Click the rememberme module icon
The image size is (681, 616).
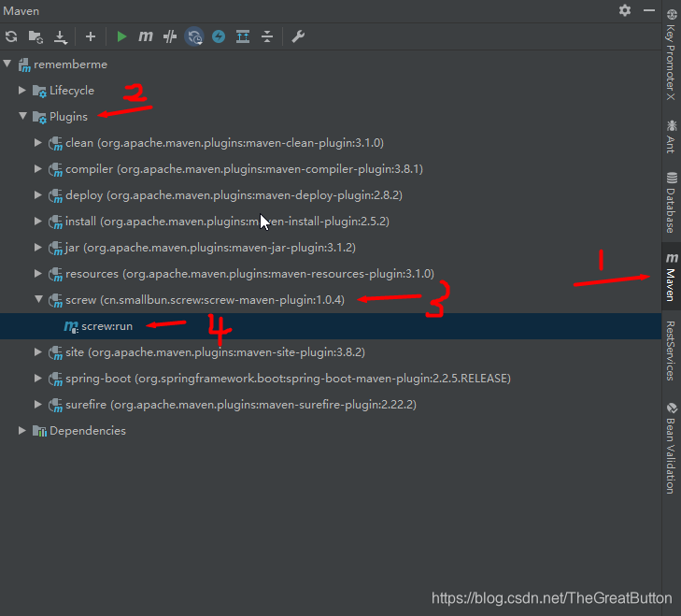pyautogui.click(x=24, y=65)
